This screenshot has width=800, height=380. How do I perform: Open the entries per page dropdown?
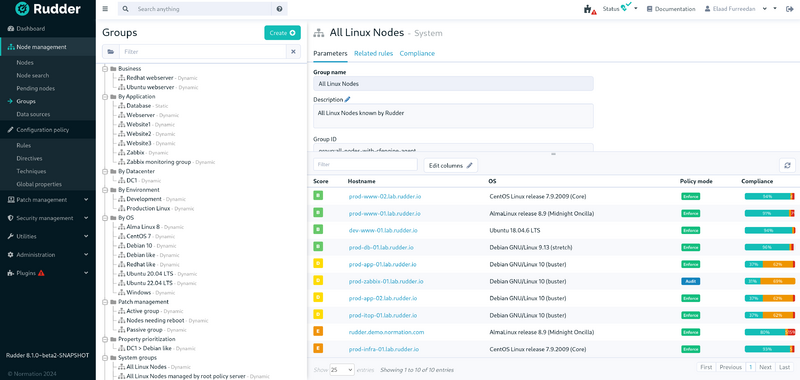tap(342, 369)
